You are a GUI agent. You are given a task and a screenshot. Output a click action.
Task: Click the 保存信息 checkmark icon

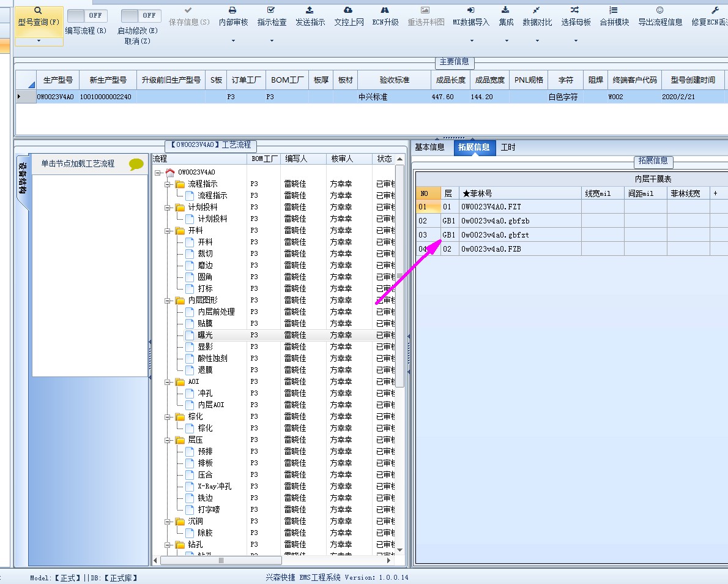pos(188,10)
